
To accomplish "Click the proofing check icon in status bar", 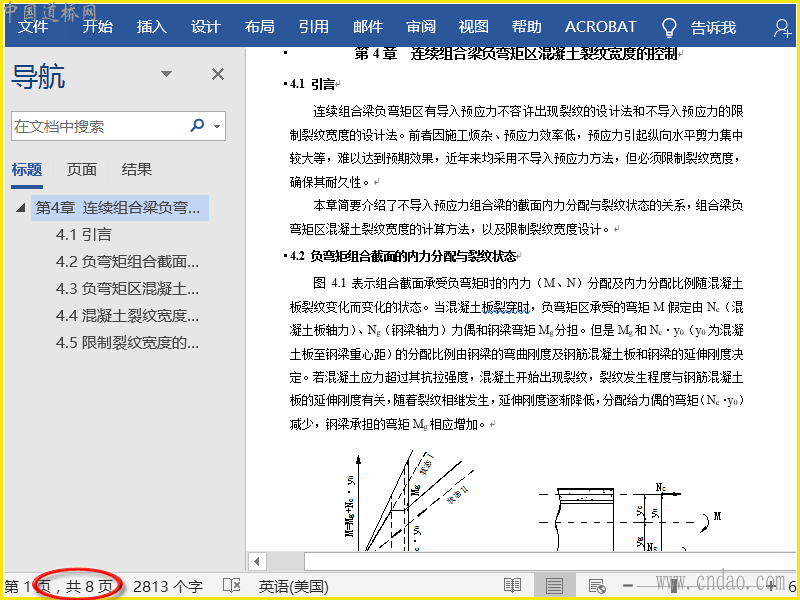I will point(231,585).
